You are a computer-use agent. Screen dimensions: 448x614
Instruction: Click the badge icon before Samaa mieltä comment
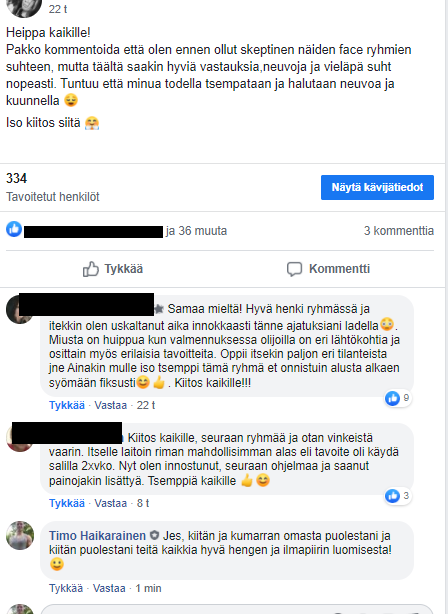[x=159, y=309]
